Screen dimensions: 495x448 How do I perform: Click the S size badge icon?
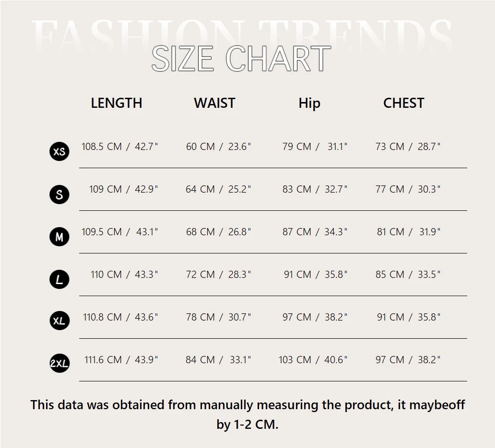(x=59, y=195)
